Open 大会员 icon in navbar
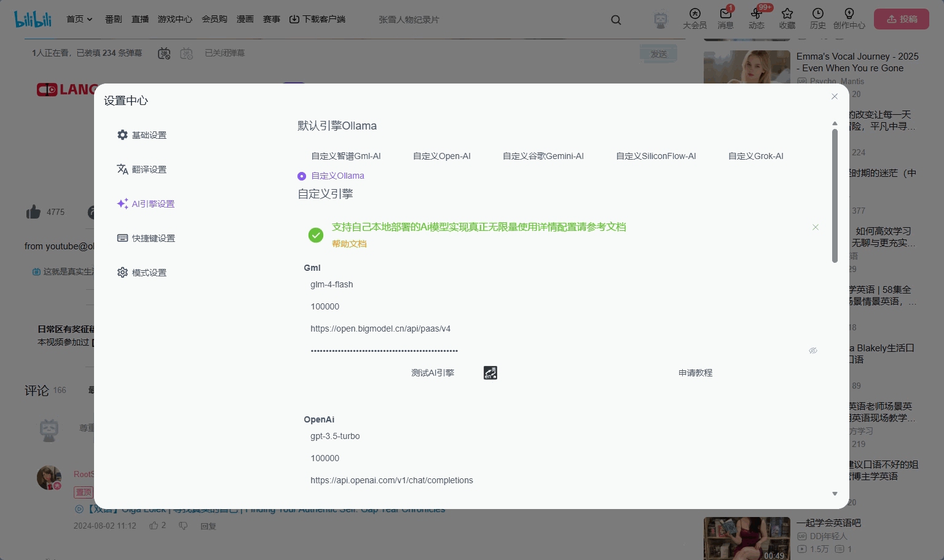 click(695, 19)
